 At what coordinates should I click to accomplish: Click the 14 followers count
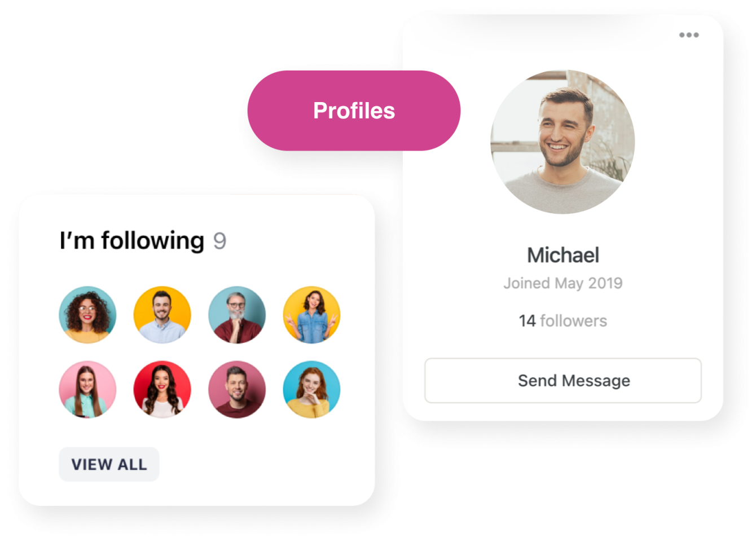(563, 321)
